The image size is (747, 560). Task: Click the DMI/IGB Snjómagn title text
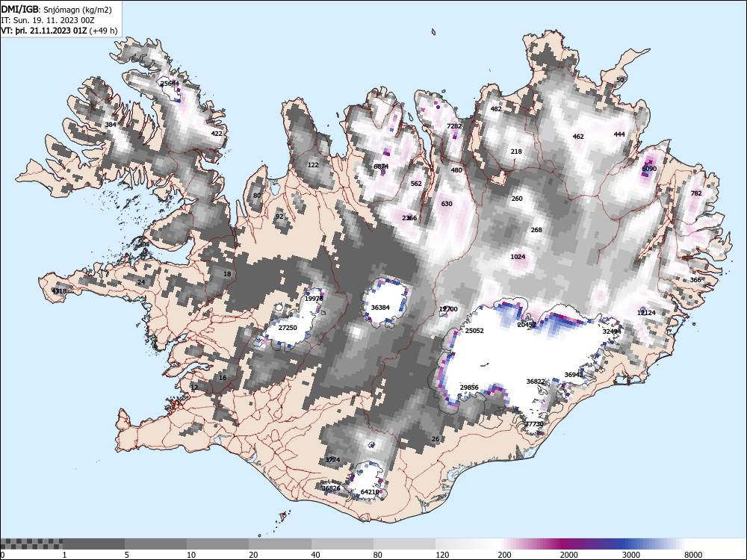pyautogui.click(x=56, y=10)
